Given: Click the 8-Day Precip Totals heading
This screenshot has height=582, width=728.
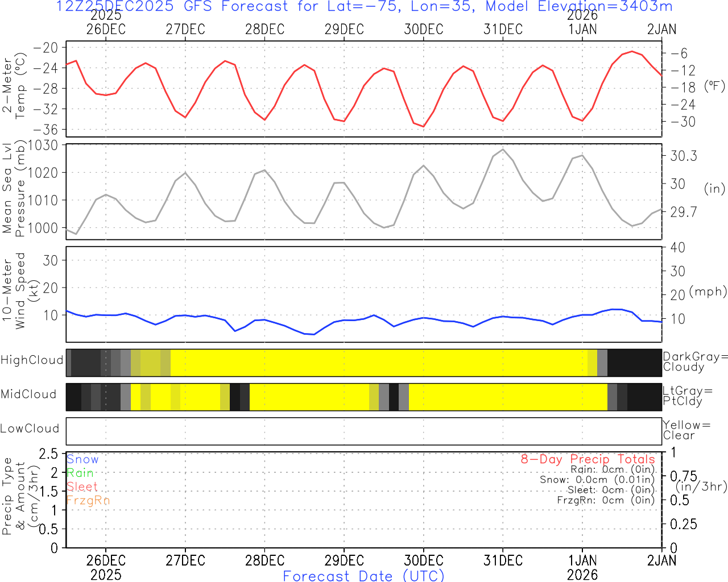Looking at the screenshot, I should 588,459.
